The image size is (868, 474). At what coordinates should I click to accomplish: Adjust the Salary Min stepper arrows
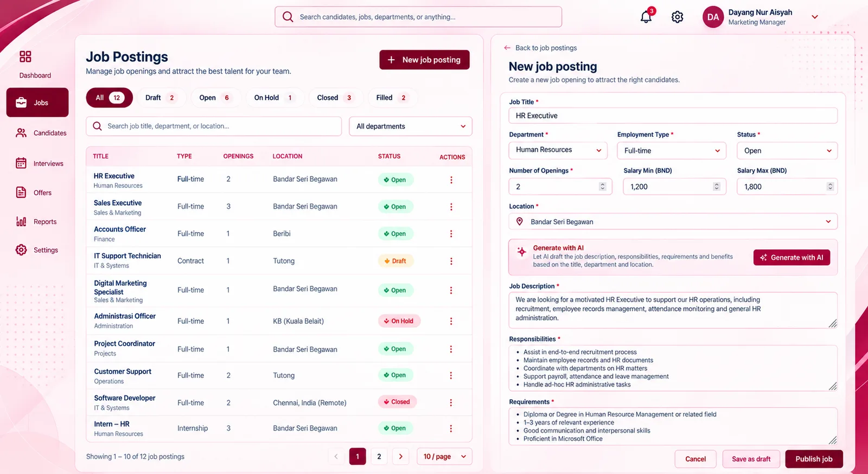click(x=716, y=187)
